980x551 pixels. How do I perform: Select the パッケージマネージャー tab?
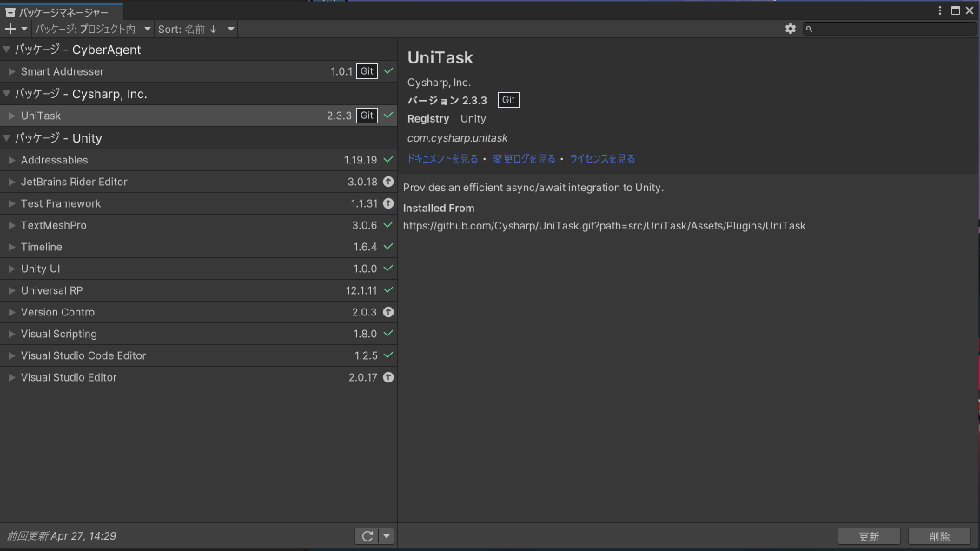(x=61, y=12)
